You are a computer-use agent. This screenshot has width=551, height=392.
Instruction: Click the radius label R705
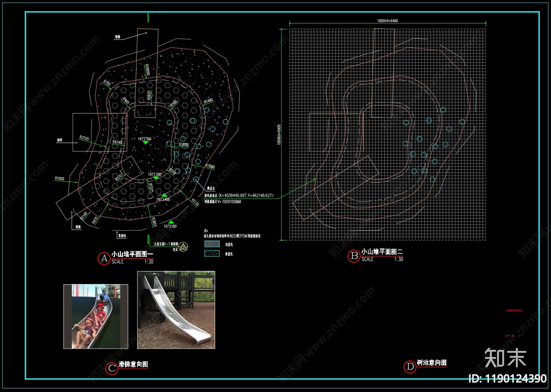pyautogui.click(x=107, y=83)
